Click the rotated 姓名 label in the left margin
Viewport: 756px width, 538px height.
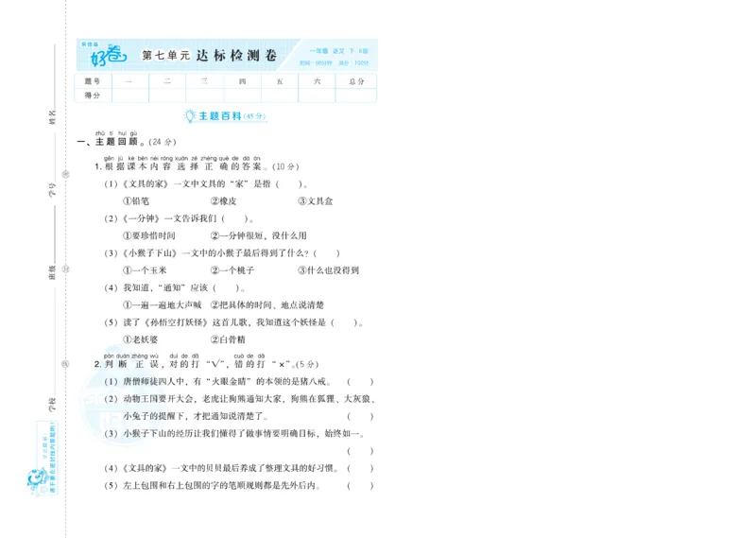(x=53, y=117)
